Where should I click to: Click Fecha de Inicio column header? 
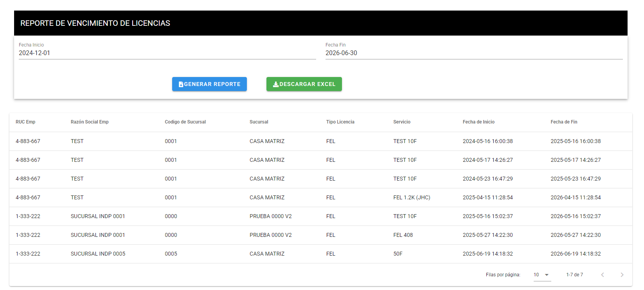pyautogui.click(x=479, y=122)
